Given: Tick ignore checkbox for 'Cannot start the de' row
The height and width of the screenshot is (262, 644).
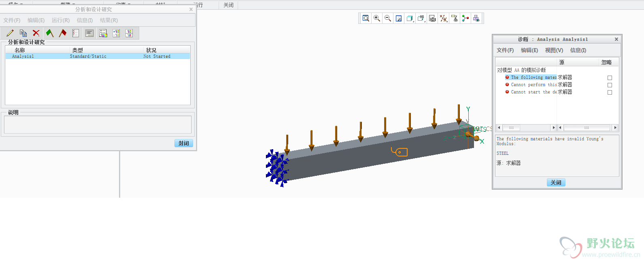Looking at the screenshot, I should click(x=610, y=92).
